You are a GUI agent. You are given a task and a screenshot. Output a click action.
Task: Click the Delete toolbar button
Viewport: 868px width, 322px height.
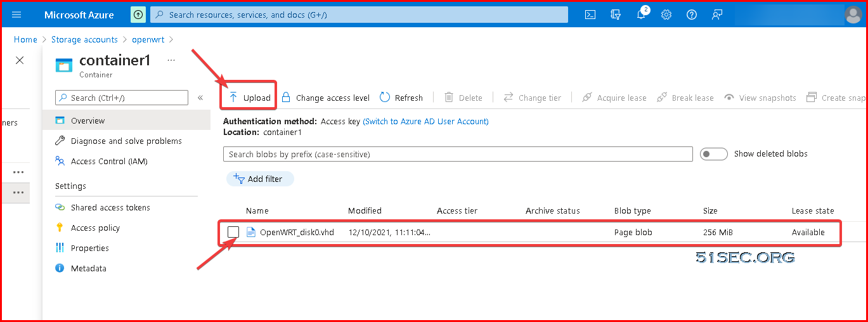tap(463, 98)
